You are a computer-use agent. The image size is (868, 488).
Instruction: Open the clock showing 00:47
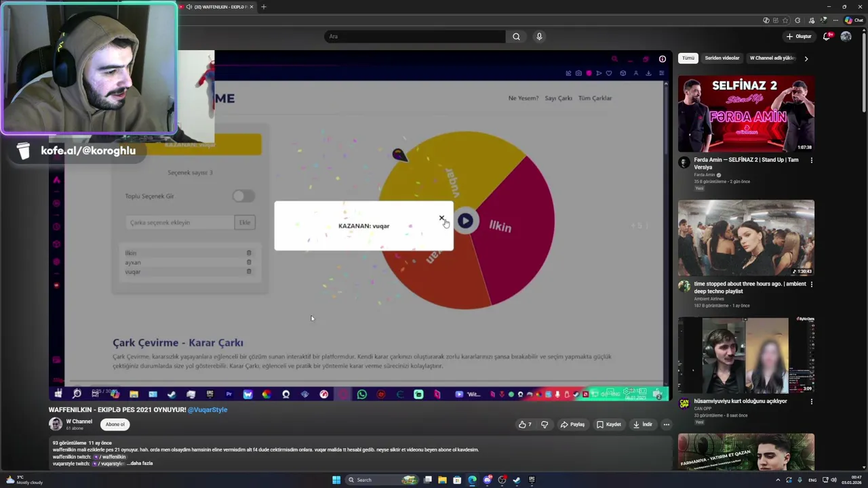coord(852,480)
